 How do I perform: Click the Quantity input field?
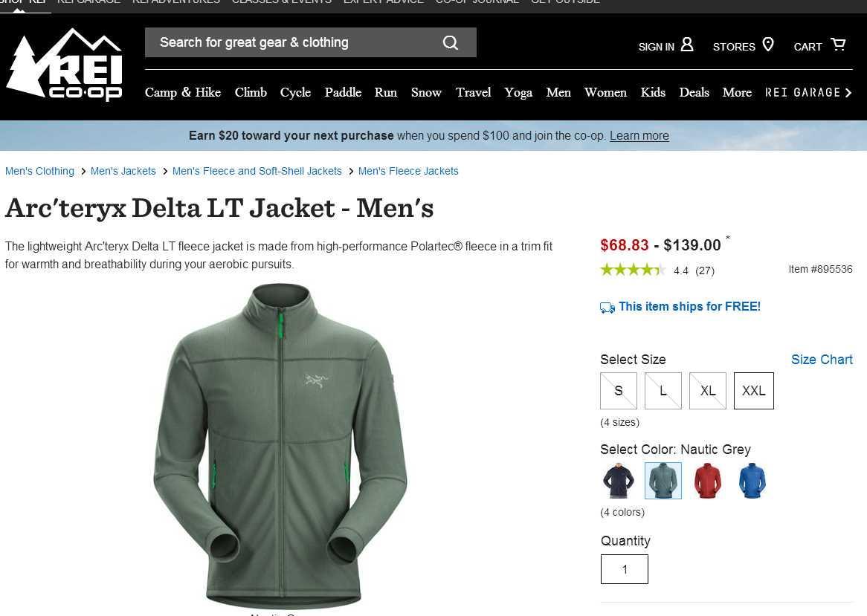pos(625,569)
